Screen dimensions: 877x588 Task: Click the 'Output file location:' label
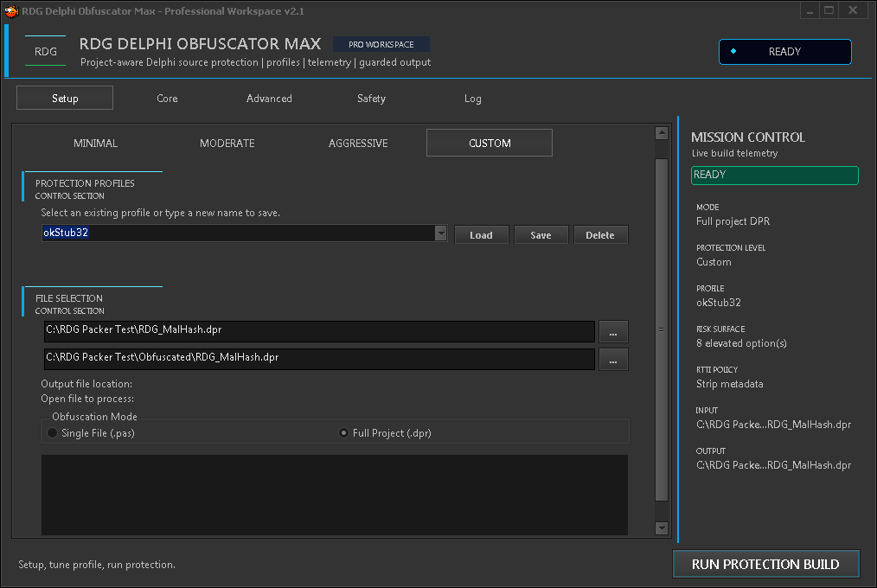[x=86, y=384]
